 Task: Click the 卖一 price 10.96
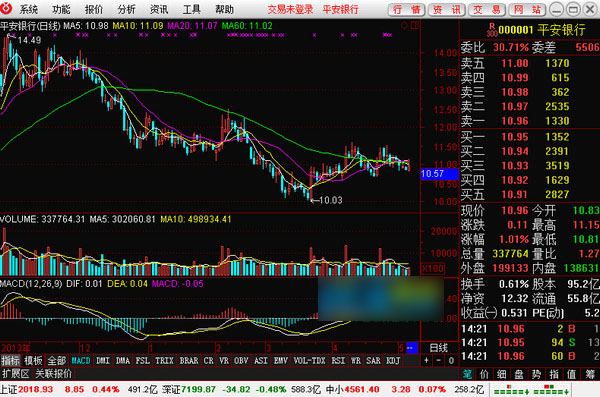point(515,121)
